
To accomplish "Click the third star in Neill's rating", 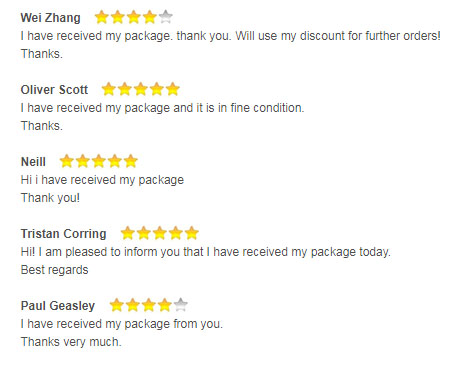I will 99,161.
